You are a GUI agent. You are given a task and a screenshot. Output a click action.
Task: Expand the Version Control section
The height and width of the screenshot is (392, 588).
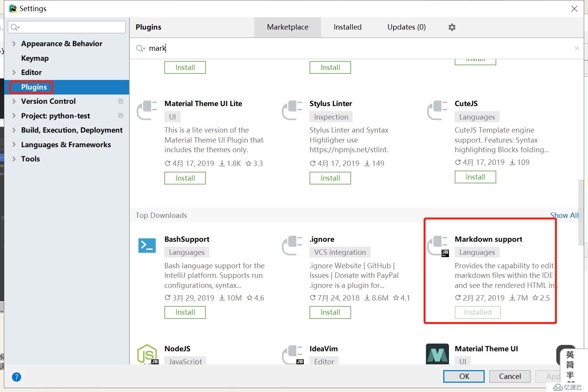pyautogui.click(x=14, y=101)
